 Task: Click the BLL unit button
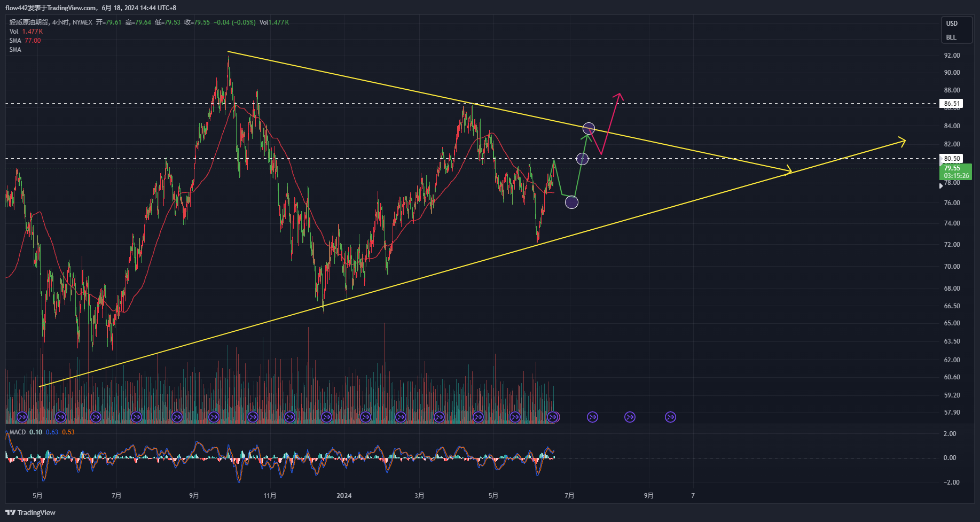click(x=951, y=37)
